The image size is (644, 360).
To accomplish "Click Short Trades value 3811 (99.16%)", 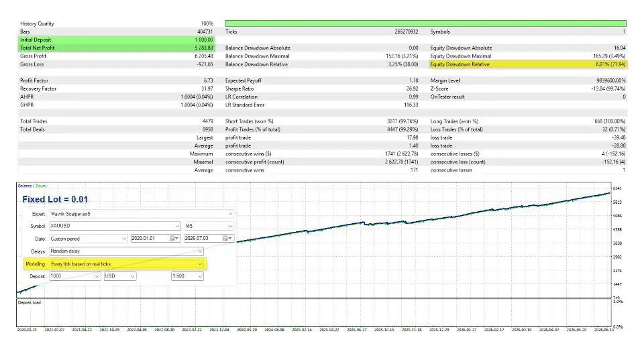I will click(402, 121).
